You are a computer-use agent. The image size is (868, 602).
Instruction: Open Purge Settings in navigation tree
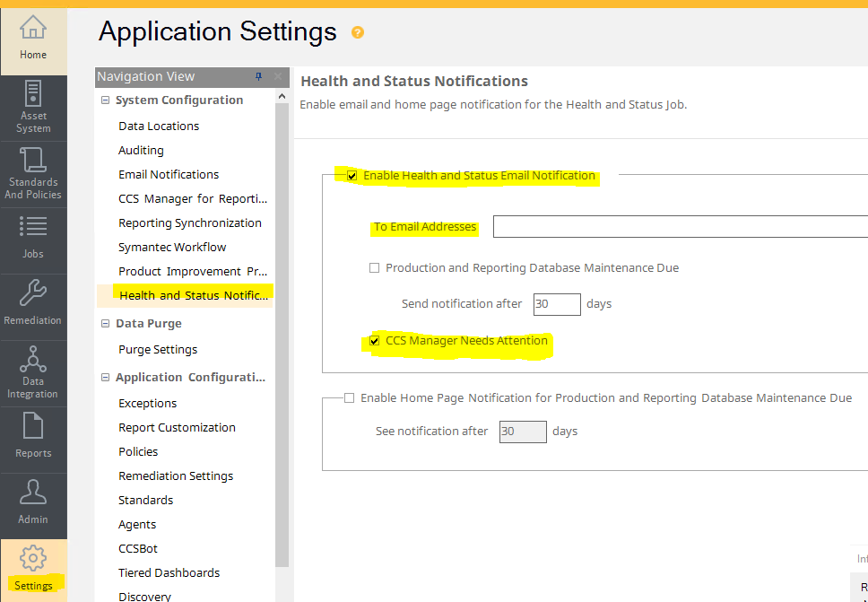[158, 349]
